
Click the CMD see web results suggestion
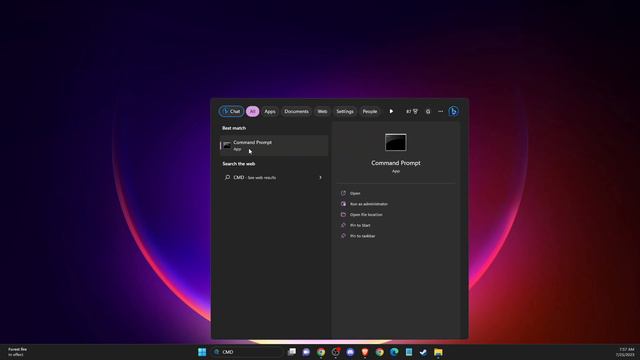click(274, 178)
